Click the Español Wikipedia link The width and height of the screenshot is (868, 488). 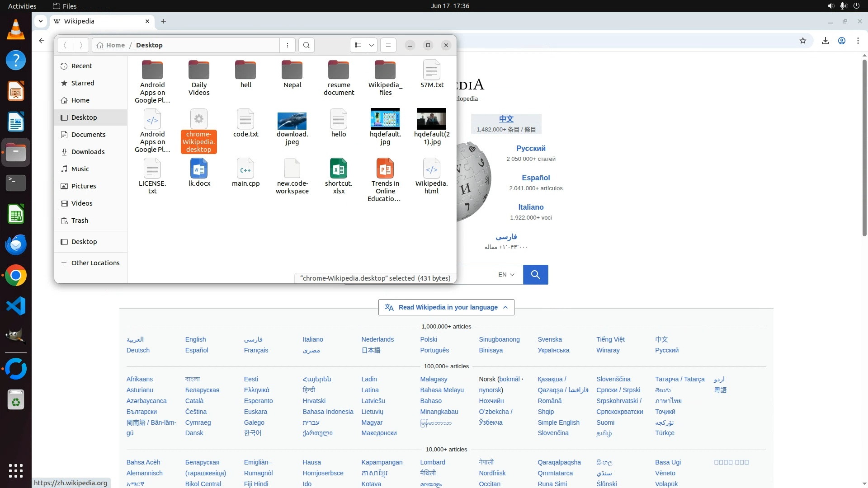point(536,178)
